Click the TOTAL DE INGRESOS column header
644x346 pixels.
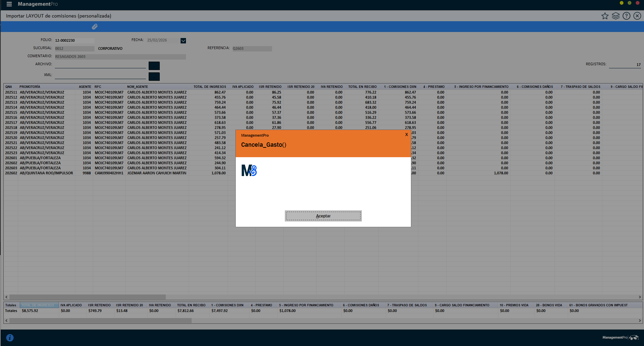(x=210, y=87)
